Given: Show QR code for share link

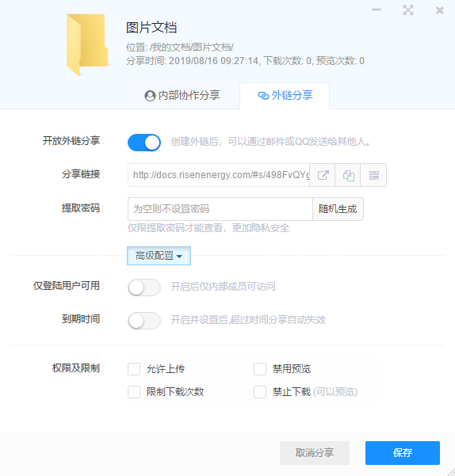Looking at the screenshot, I should point(373,175).
